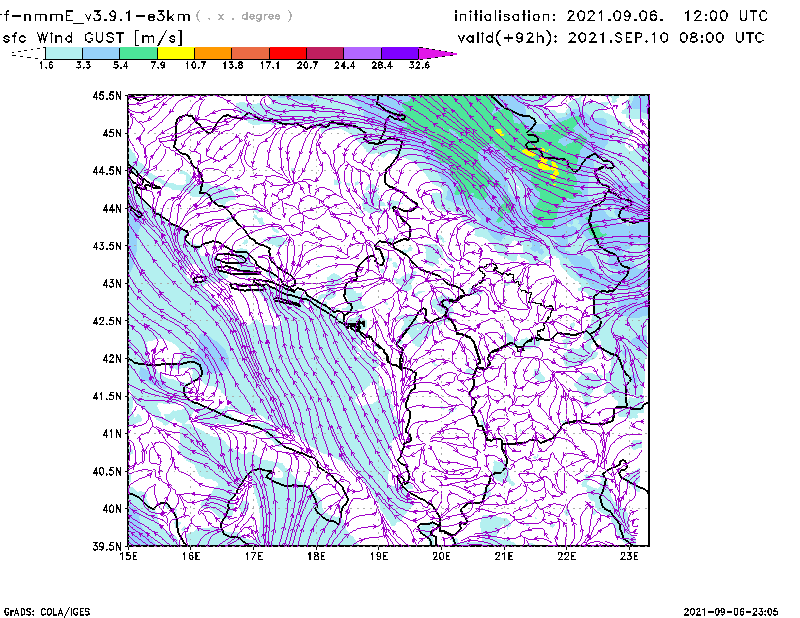The height and width of the screenshot is (618, 800).
Task: Click the 45.5N latitude label
Action: click(107, 95)
